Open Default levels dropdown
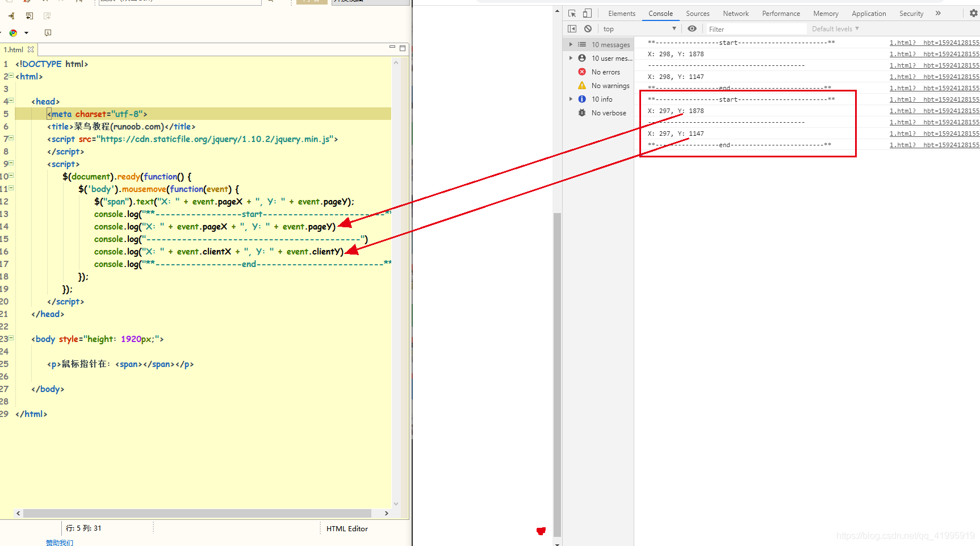Image resolution: width=980 pixels, height=546 pixels. coord(835,28)
